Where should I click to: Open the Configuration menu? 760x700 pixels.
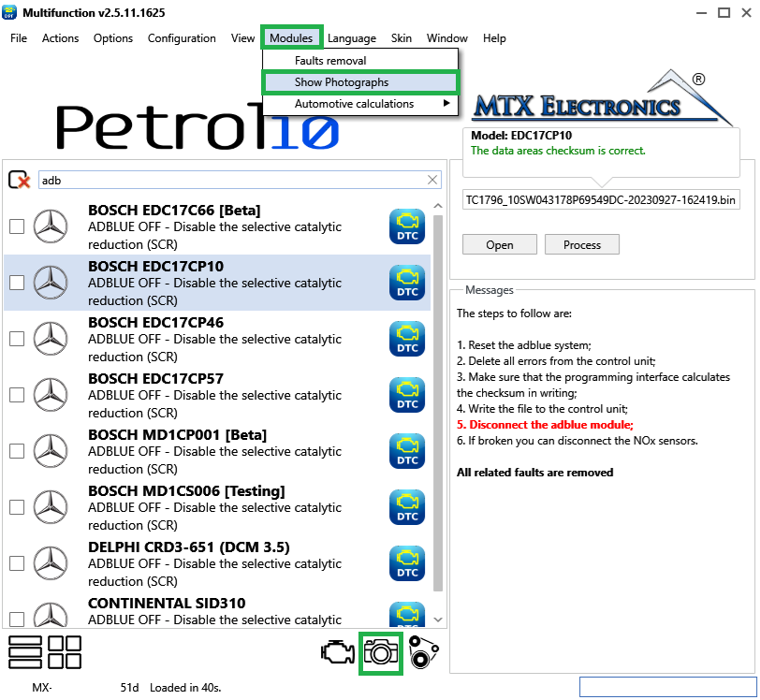182,38
